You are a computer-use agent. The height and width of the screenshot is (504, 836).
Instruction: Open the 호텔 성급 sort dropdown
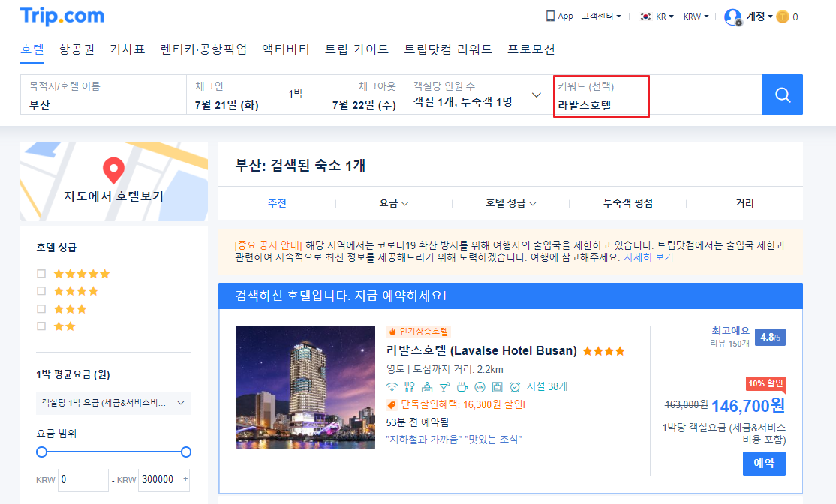[510, 203]
